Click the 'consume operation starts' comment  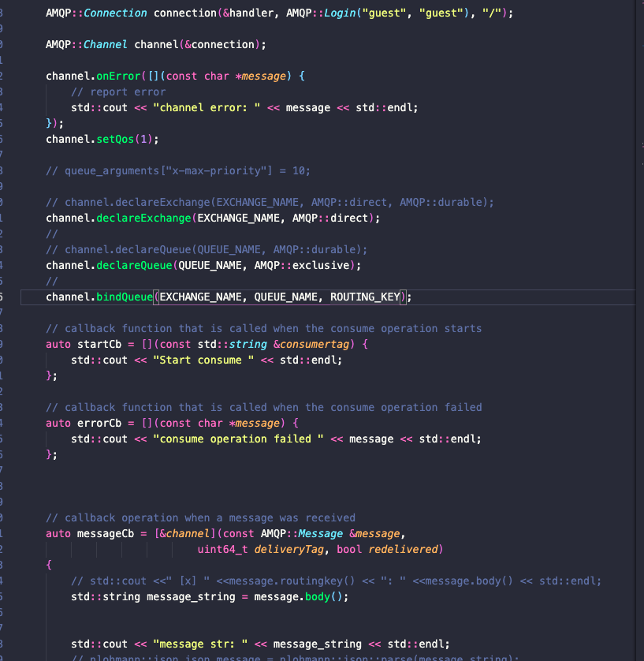pos(263,329)
